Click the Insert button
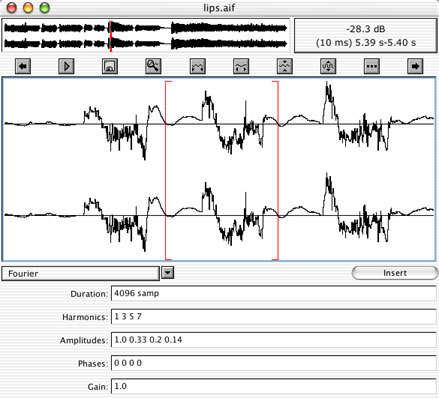This screenshot has height=398, width=439. pos(395,273)
